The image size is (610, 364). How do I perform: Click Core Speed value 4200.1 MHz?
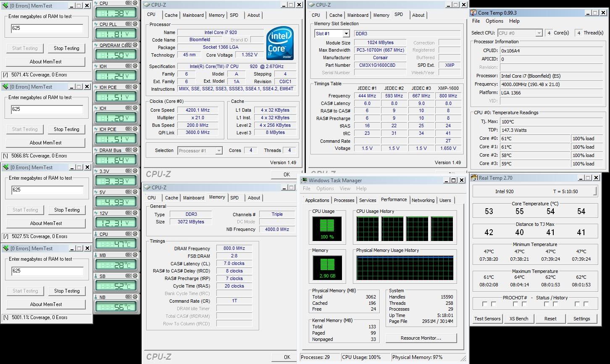coord(197,110)
